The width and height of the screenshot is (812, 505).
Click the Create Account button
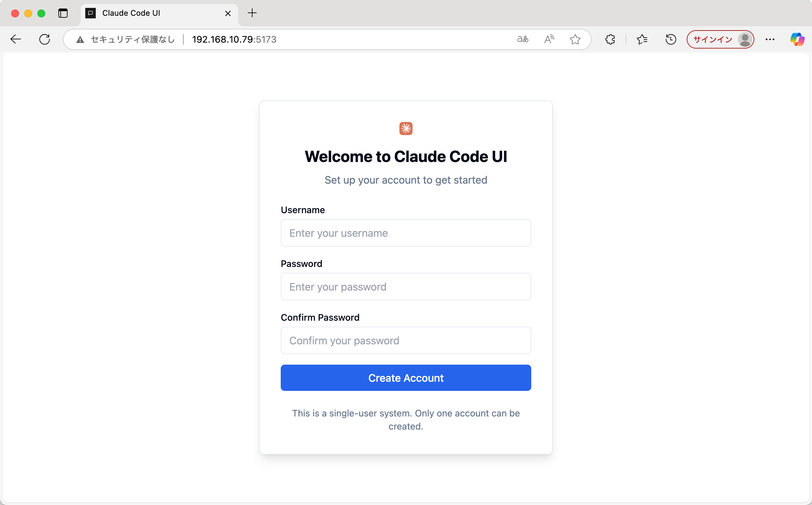(x=406, y=378)
